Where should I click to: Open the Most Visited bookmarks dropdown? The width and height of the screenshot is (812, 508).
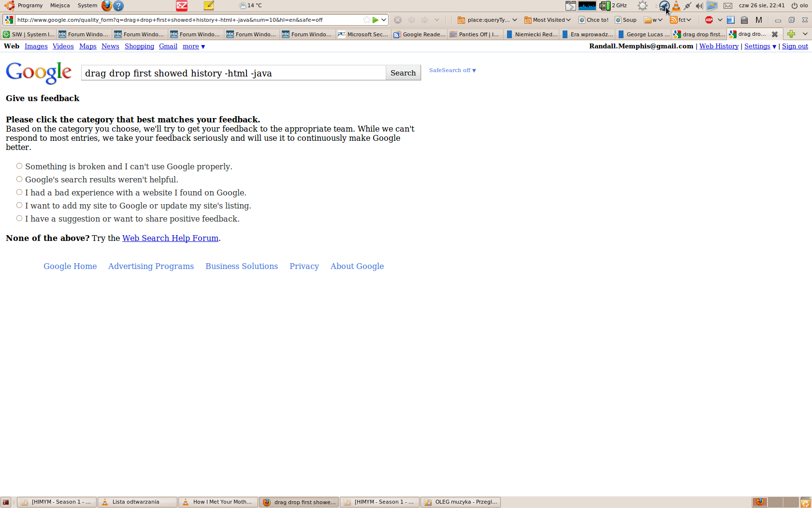[548, 20]
